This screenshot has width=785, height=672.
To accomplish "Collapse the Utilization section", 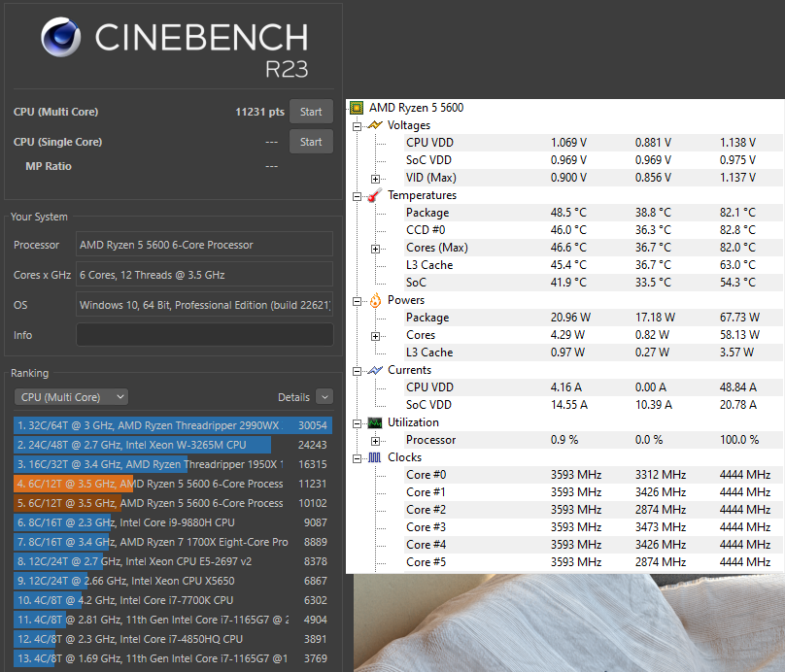I will coord(357,423).
